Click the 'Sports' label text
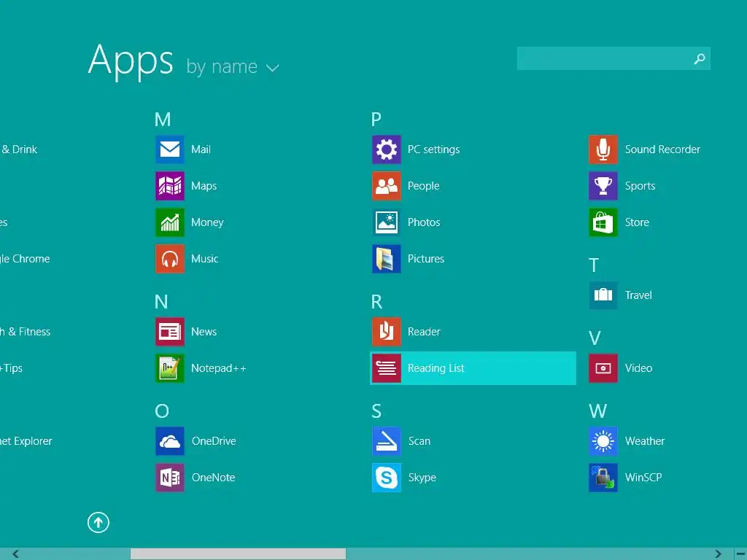 coord(640,186)
